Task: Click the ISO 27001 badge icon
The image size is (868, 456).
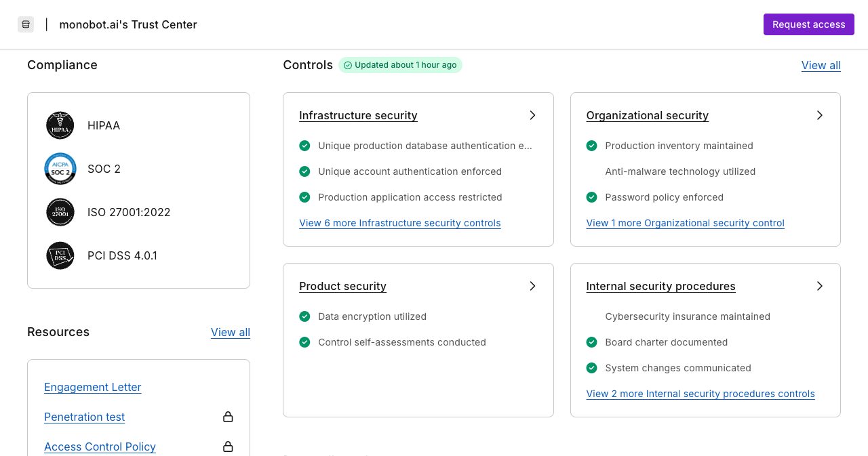Action: (60, 212)
